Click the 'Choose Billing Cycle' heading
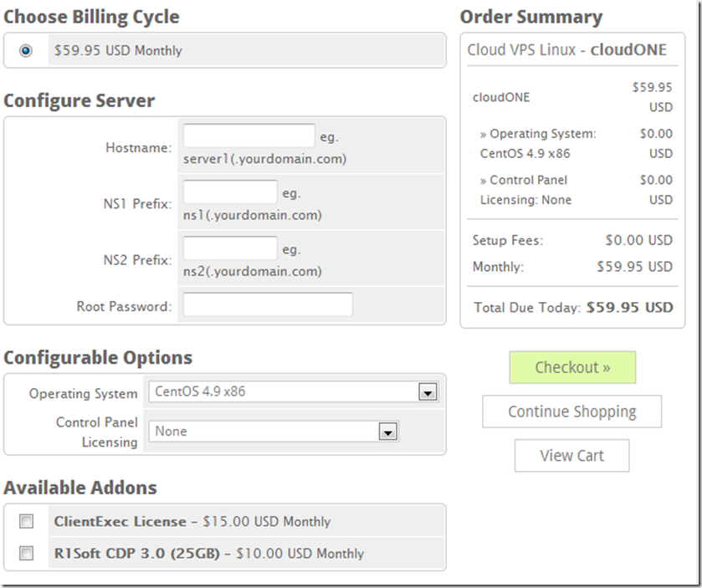This screenshot has width=702, height=588. (x=91, y=17)
